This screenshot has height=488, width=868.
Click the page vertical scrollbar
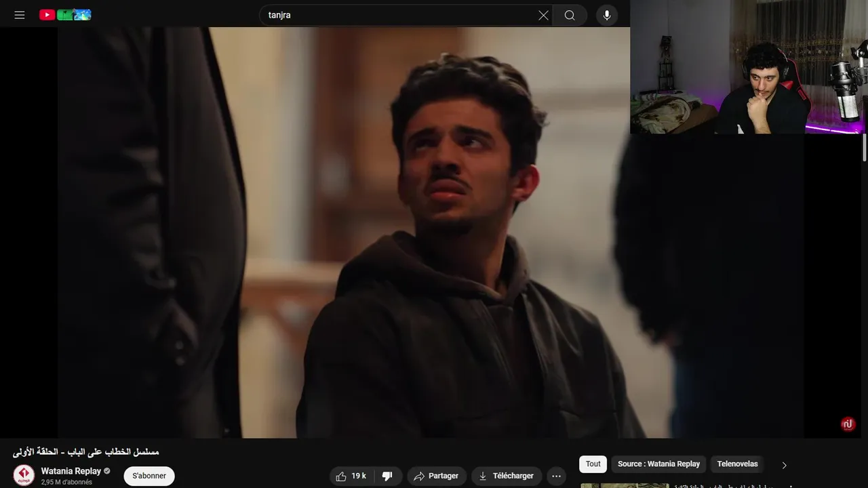click(865, 147)
